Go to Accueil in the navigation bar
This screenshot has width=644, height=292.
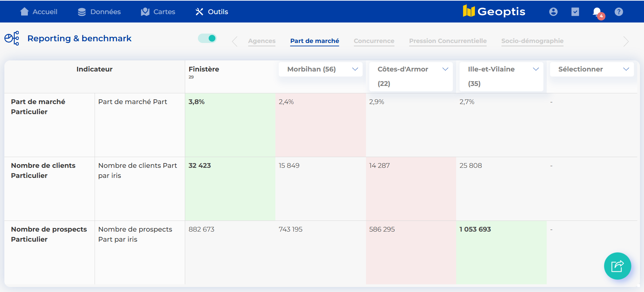point(39,12)
